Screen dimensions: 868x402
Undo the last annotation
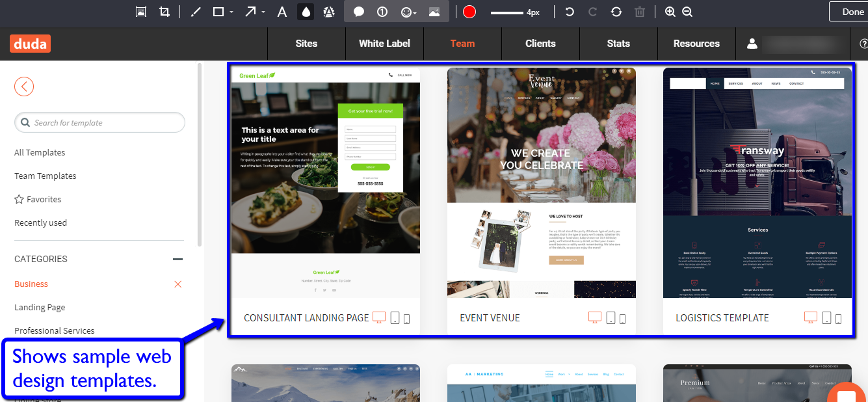click(x=570, y=12)
